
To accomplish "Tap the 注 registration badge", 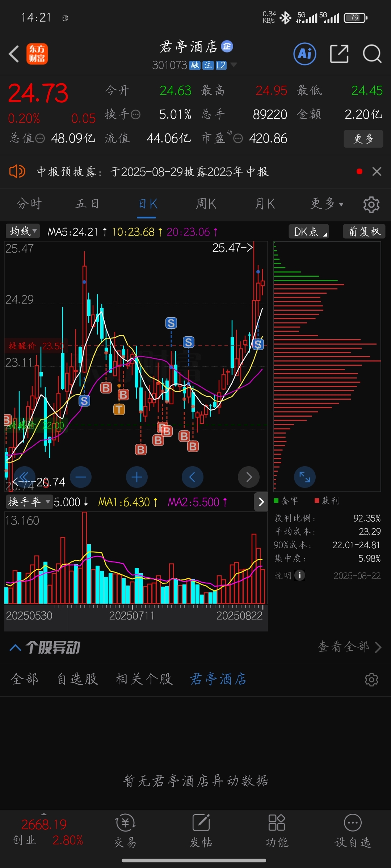I will coord(208,65).
